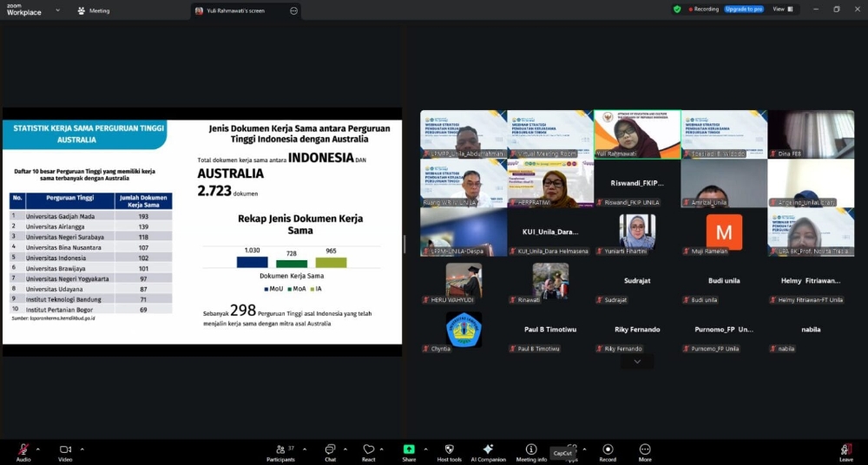Open the More options menu
The image size is (868, 465).
point(645,451)
